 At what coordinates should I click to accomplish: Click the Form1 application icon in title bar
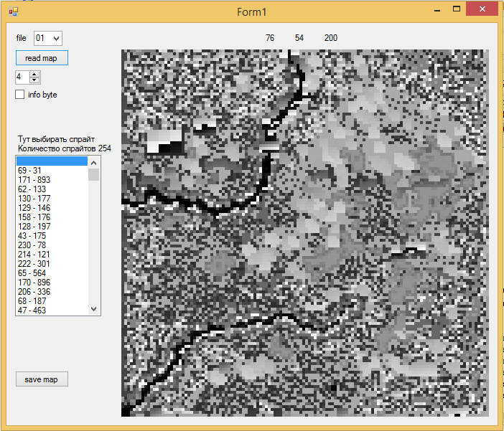pos(13,12)
